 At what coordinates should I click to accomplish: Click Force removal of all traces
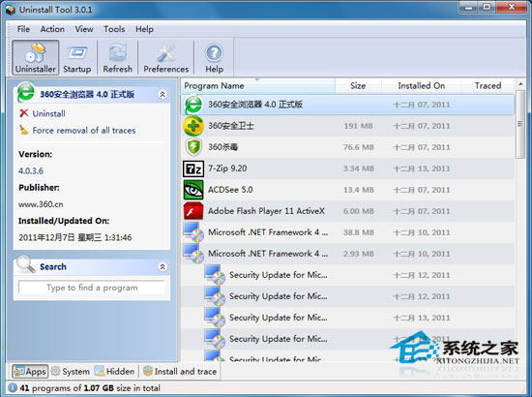pos(84,130)
